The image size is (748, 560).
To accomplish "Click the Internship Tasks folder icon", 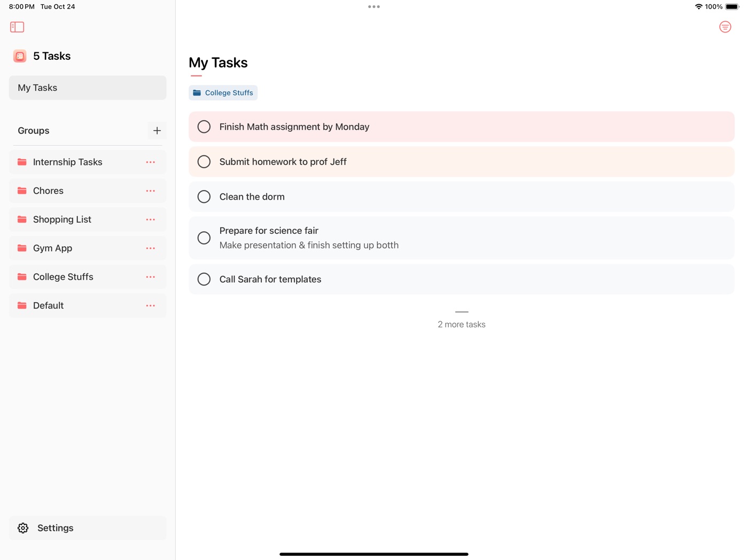I will [x=22, y=162].
